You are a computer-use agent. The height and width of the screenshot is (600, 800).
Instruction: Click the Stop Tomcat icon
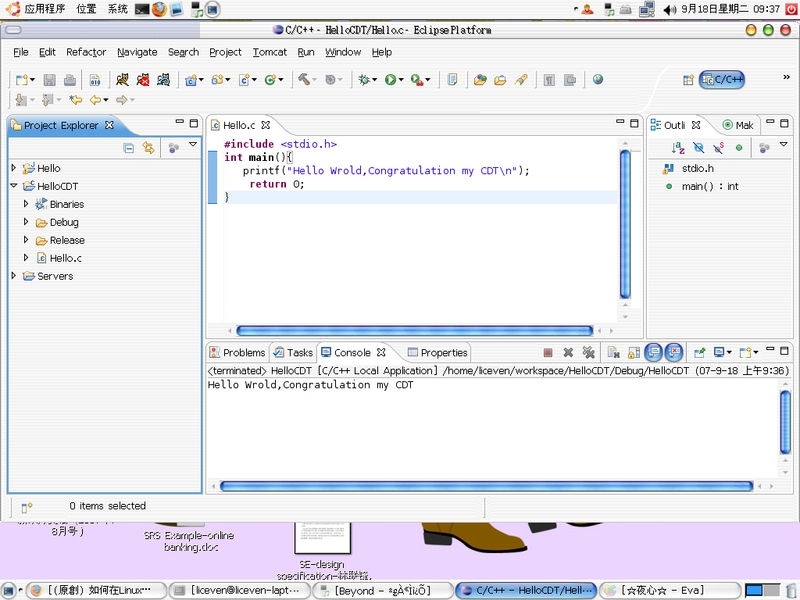[143, 79]
